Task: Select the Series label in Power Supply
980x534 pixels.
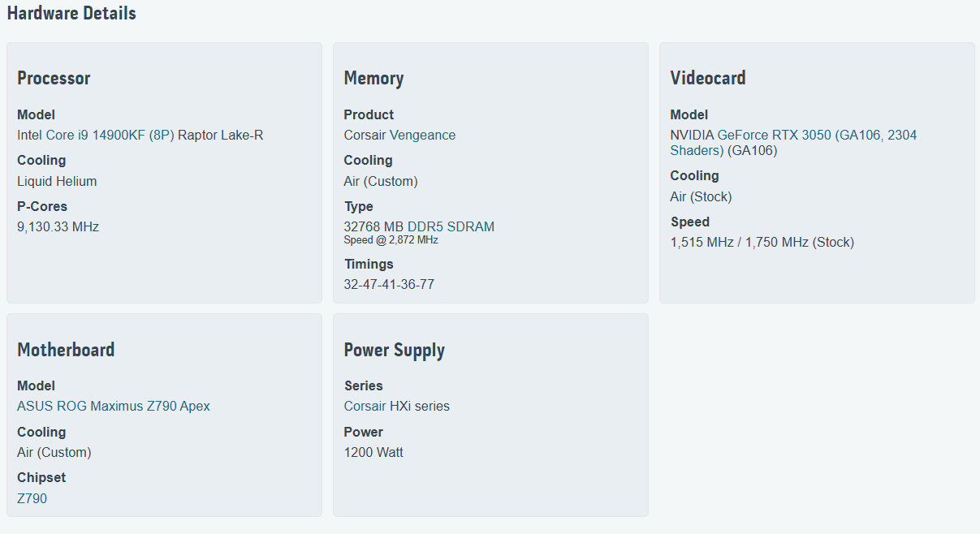Action: (x=364, y=385)
